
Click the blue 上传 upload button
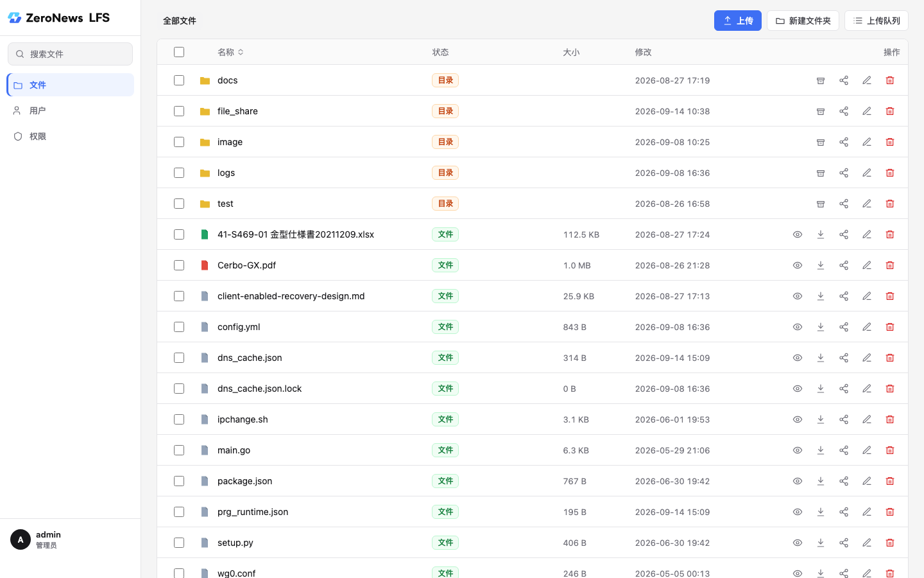tap(738, 21)
